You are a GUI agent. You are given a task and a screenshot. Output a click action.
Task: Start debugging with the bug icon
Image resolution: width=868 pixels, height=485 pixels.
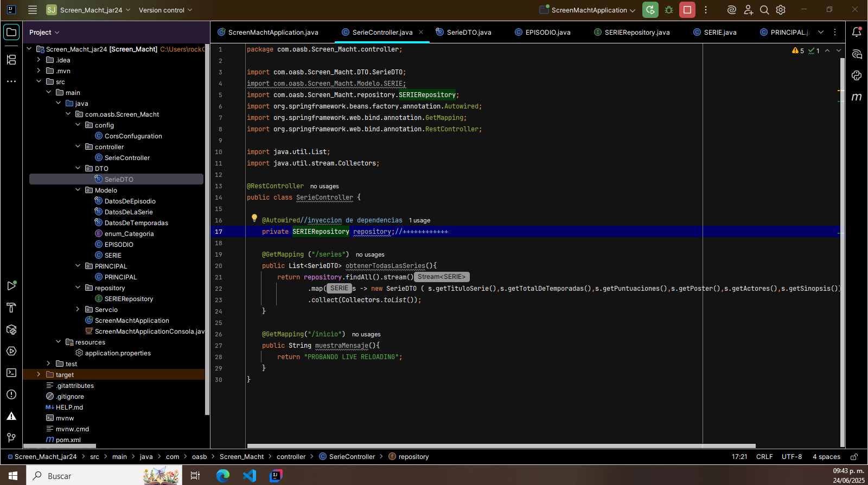(669, 10)
